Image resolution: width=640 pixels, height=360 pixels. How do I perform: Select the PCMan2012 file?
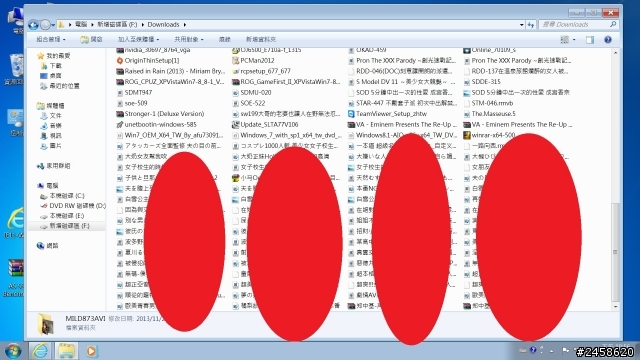253,60
